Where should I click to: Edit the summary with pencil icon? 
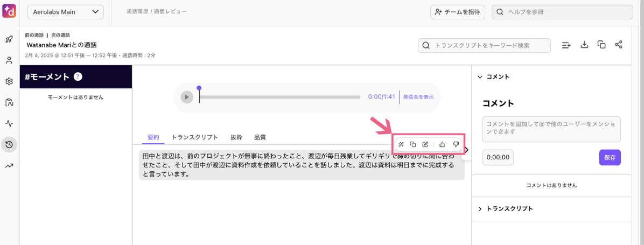(425, 144)
